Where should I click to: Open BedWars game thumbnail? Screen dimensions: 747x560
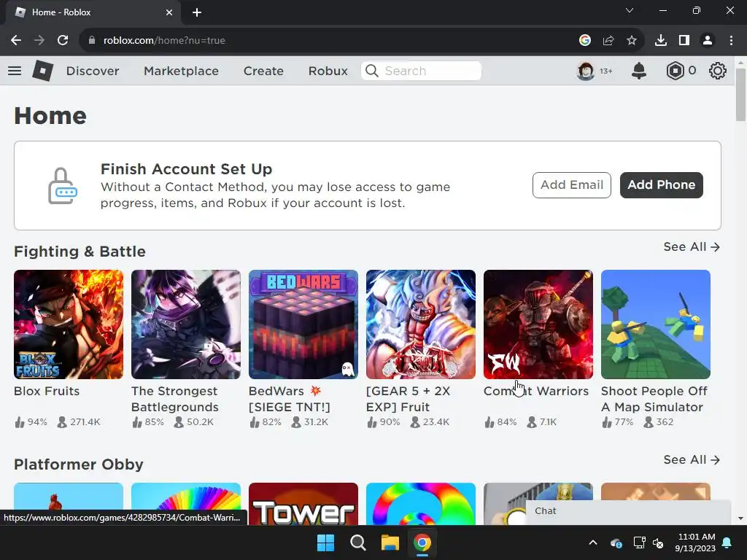303,324
